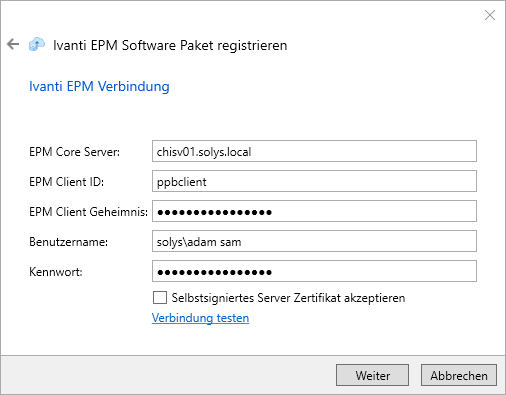
Task: Click the 'EPM Core Server:' label
Action: point(75,152)
